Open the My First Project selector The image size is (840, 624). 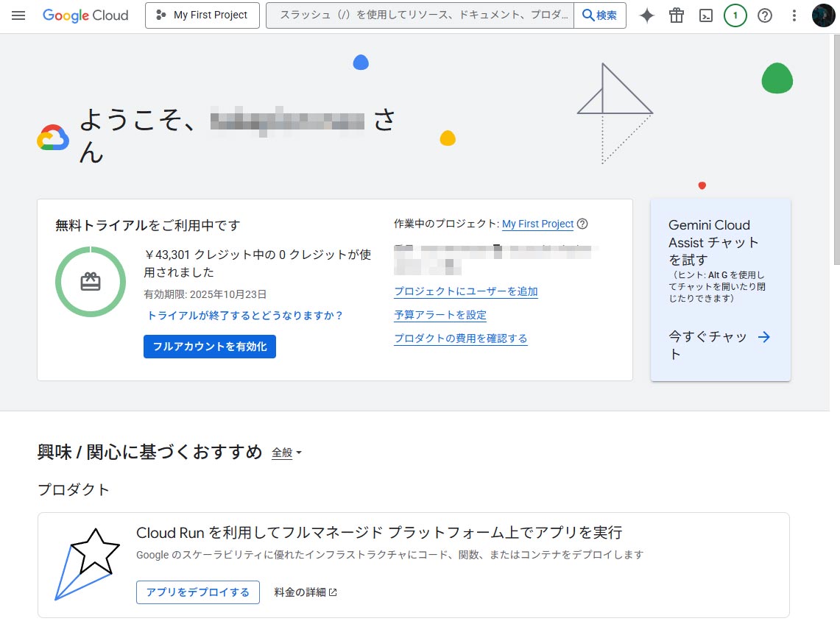(202, 15)
